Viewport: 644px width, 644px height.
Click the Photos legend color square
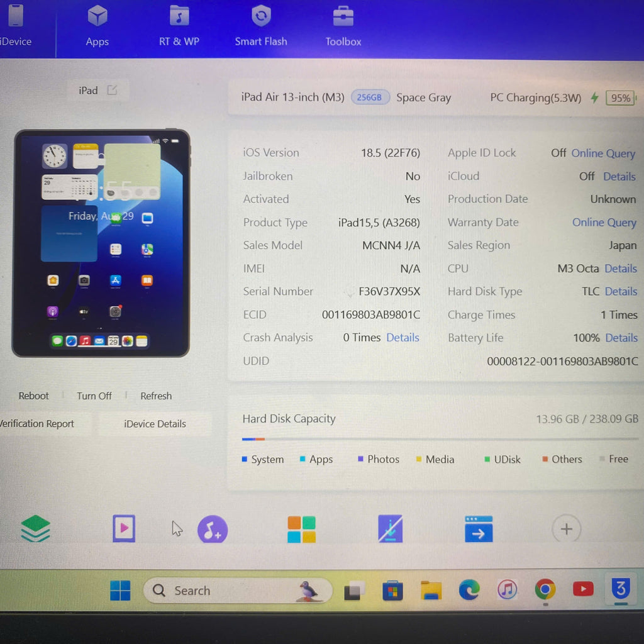(x=360, y=458)
